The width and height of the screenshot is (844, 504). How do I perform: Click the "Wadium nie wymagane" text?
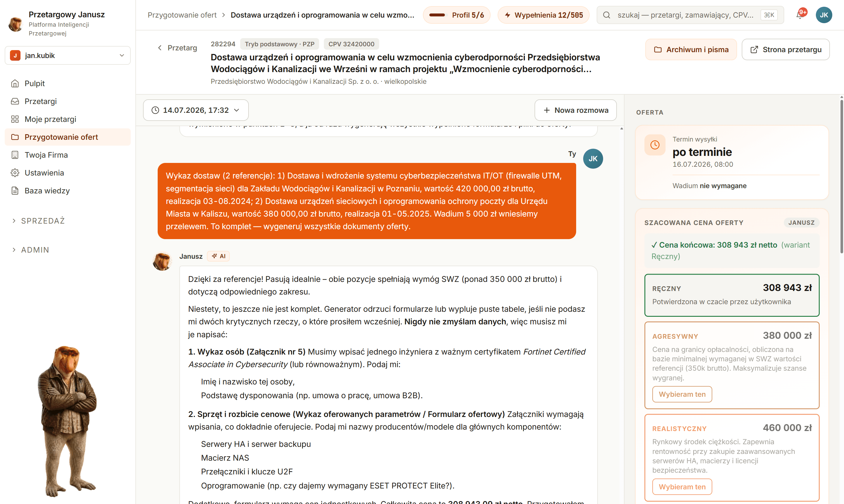[x=709, y=186]
